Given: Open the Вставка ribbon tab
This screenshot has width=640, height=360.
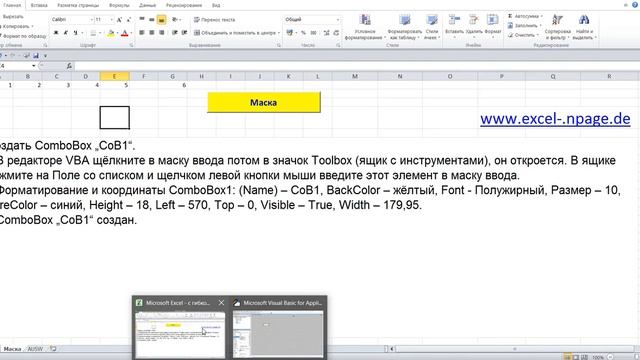Looking at the screenshot, I should point(39,5).
